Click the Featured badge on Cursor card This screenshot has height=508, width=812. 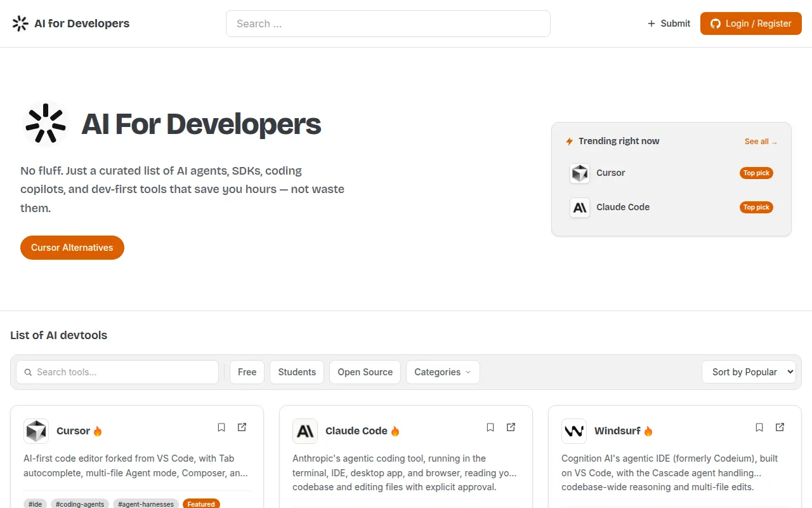(x=201, y=504)
